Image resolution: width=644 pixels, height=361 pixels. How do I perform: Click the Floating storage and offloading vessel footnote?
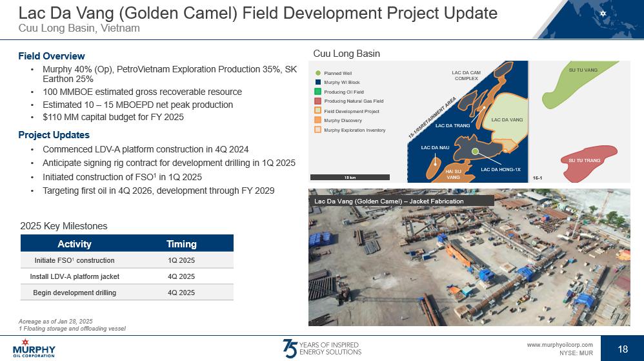(72, 329)
